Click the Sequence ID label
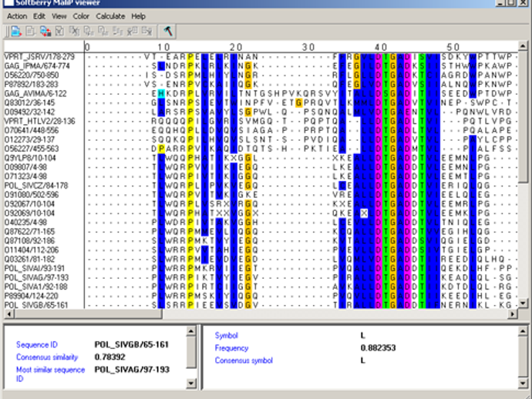 tap(37, 344)
